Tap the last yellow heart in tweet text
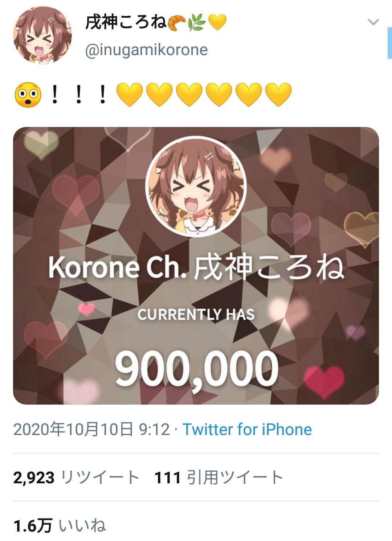 tap(278, 95)
